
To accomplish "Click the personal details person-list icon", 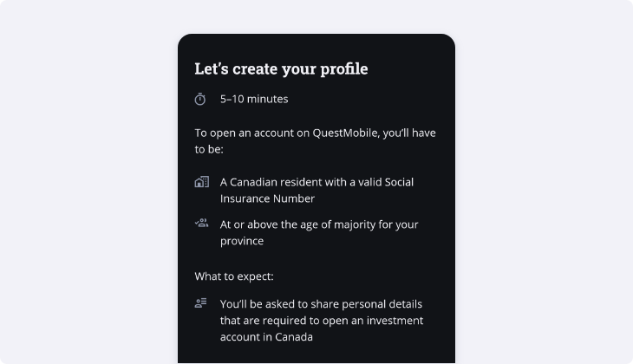I will point(200,302).
